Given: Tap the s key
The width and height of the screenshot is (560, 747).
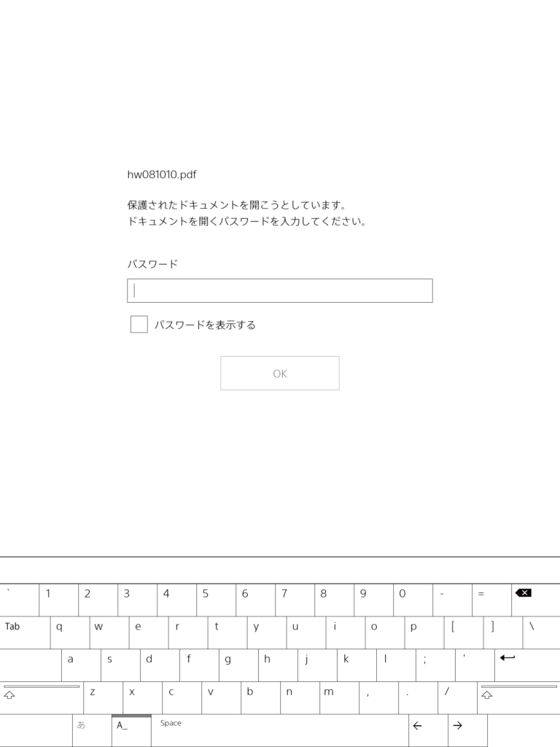Looking at the screenshot, I should [121, 665].
